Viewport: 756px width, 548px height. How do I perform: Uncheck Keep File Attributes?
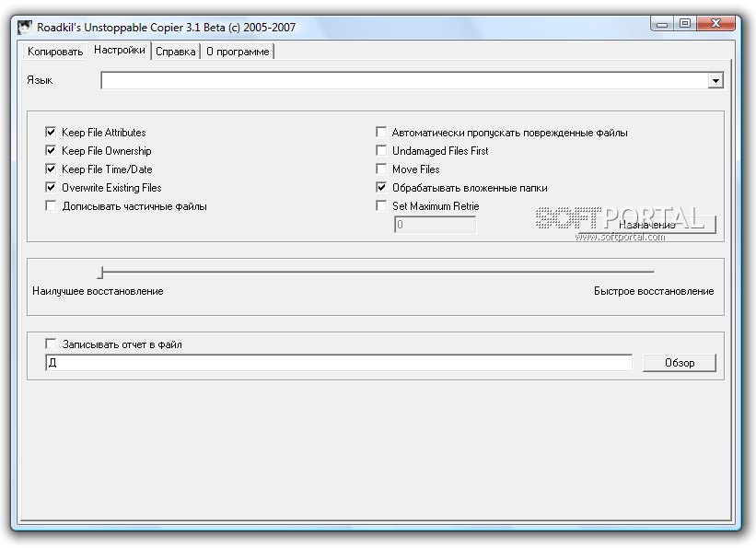pos(51,133)
